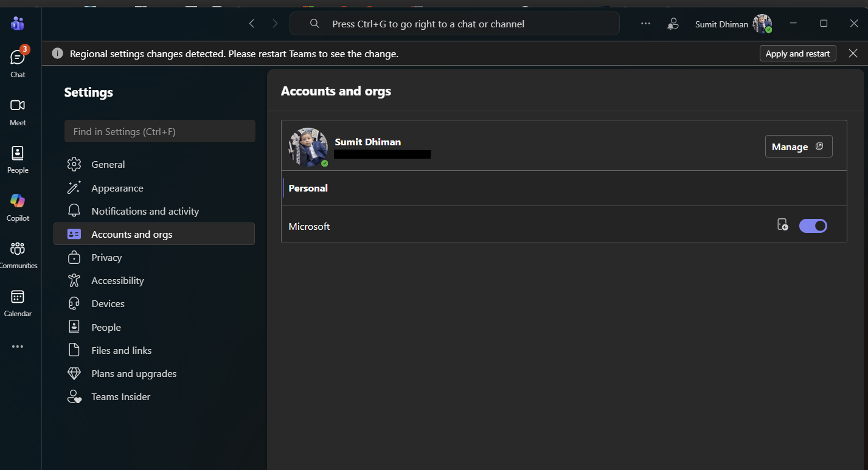Click the Manage account button
The image size is (868, 470).
[798, 147]
